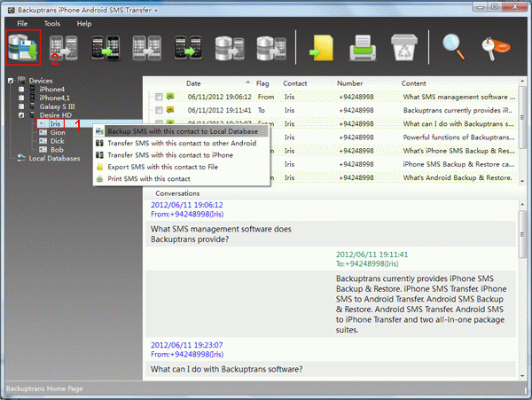Image resolution: width=532 pixels, height=400 pixels.
Task: Select the Gion contact in the tree
Action: click(x=58, y=132)
